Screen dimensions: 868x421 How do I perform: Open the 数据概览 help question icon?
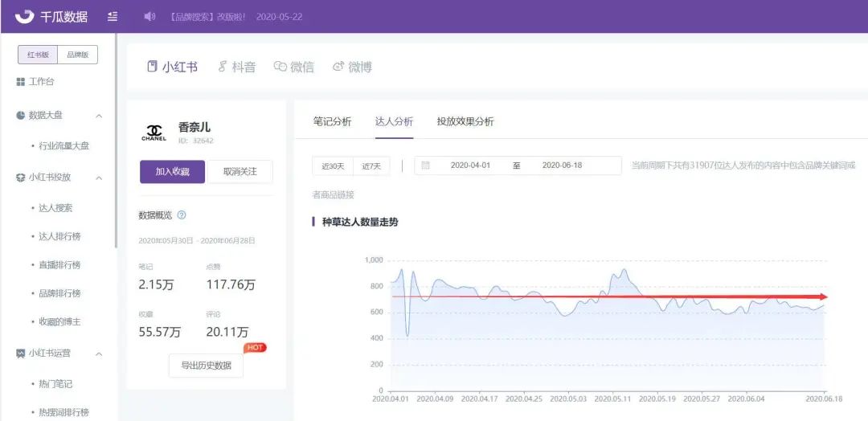[x=182, y=215]
